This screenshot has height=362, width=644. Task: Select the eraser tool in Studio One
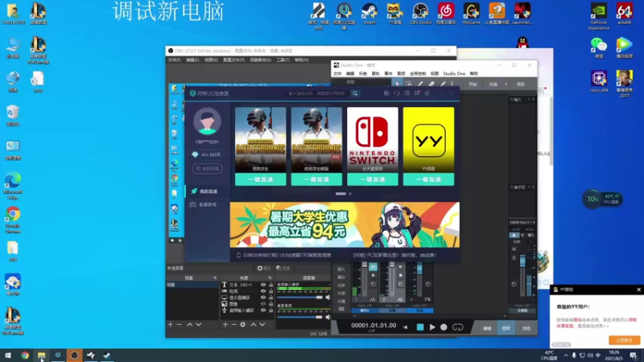click(431, 84)
